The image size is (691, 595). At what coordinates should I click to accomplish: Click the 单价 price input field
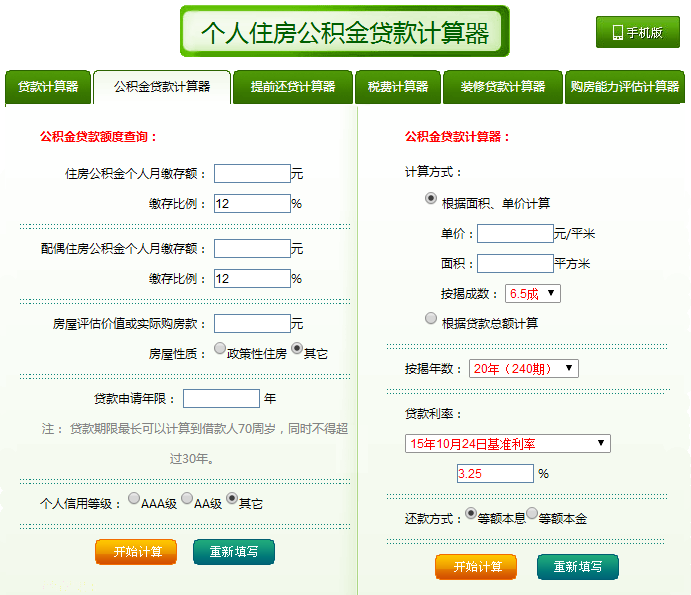click(515, 234)
